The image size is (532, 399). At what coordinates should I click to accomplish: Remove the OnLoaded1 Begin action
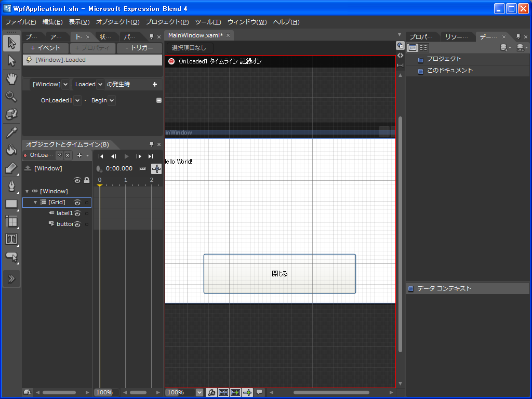coord(159,100)
